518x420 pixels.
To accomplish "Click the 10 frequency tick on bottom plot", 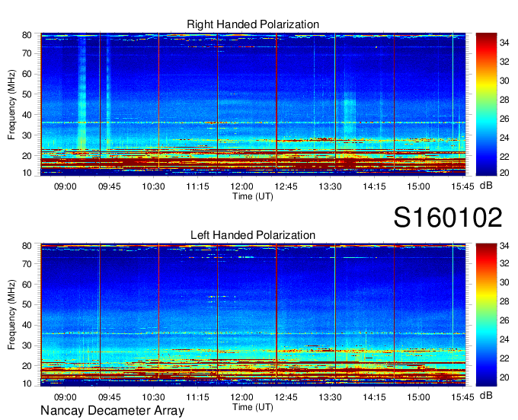I will 27,383.
